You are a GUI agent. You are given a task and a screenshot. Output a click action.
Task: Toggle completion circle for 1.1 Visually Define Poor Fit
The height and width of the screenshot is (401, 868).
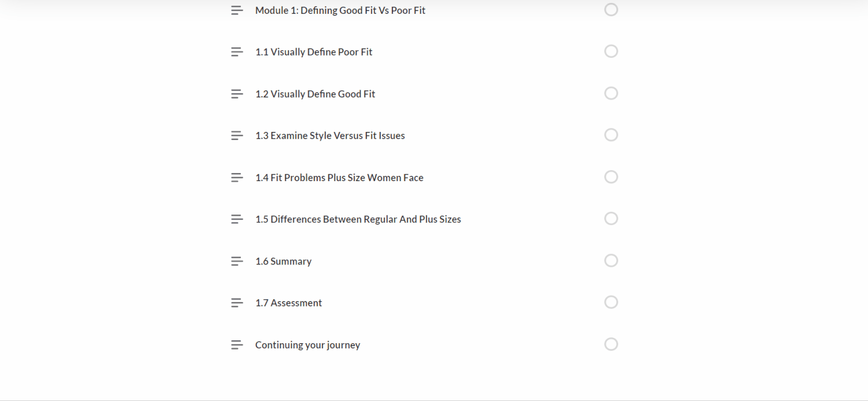coord(611,51)
